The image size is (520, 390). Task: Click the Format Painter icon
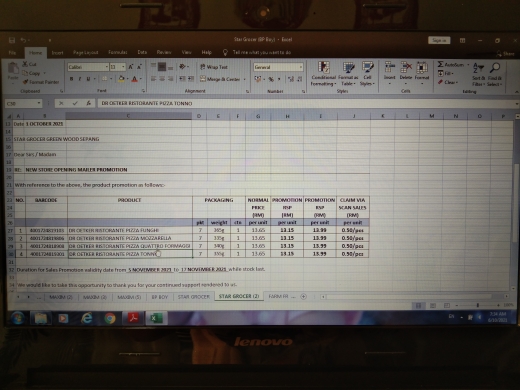pos(25,82)
